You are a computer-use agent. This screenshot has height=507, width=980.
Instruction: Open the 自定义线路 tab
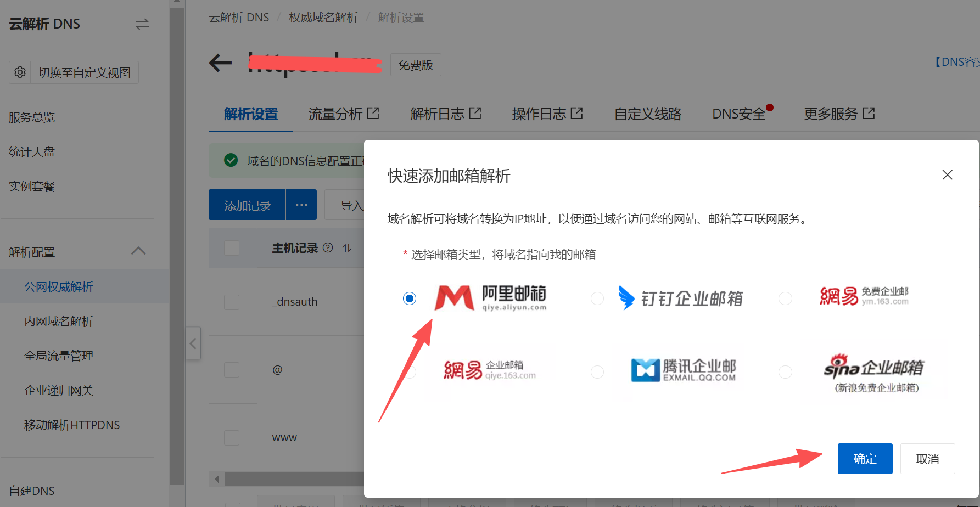tap(648, 114)
